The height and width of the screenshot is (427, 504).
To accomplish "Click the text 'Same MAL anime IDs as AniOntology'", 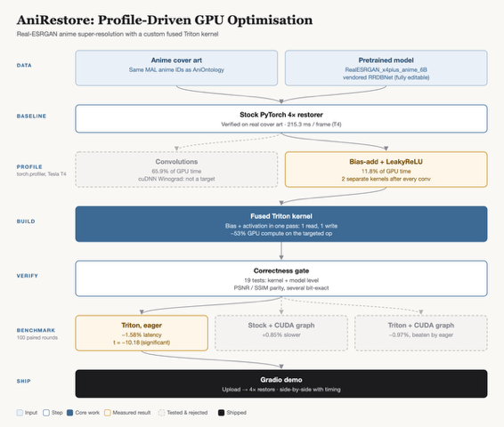I will tap(176, 69).
